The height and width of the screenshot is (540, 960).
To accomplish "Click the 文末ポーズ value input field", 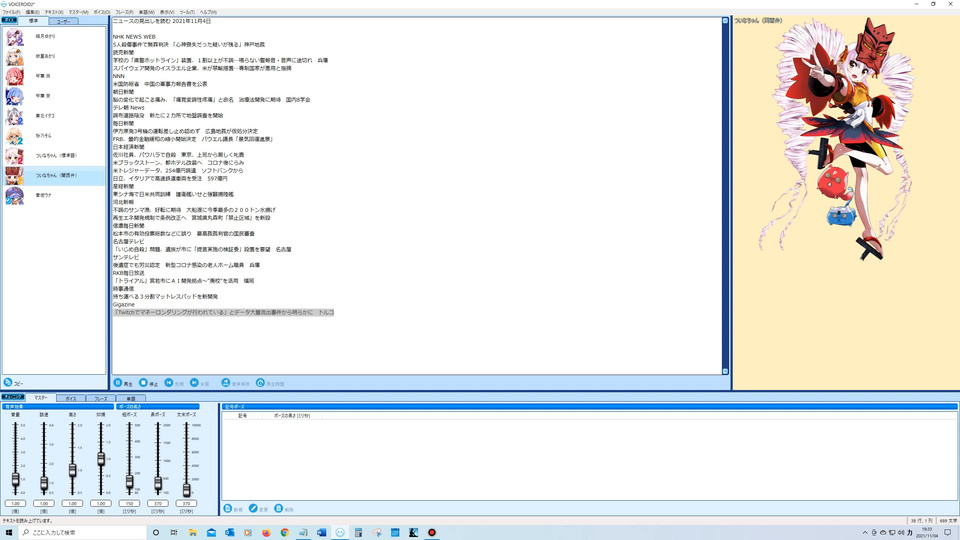I will coord(186,503).
